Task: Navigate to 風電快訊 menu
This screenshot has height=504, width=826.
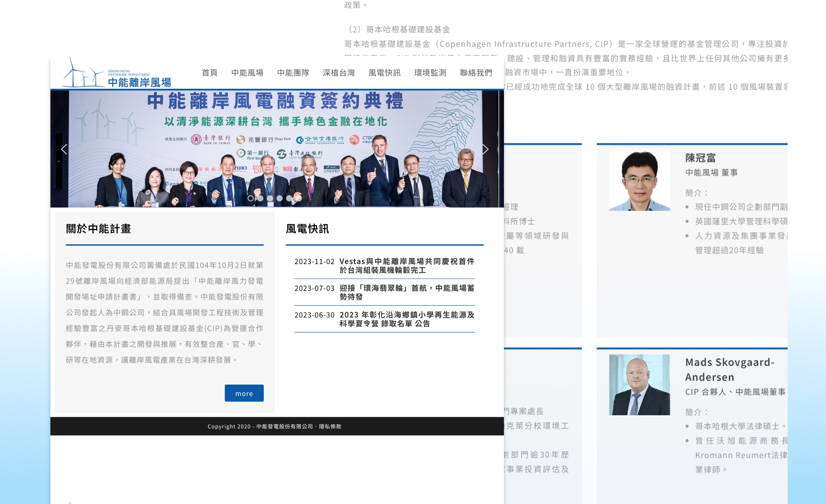Action: [x=384, y=73]
